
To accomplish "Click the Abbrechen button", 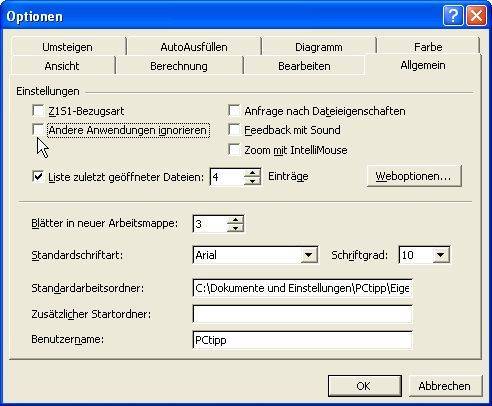I will pyautogui.click(x=445, y=386).
